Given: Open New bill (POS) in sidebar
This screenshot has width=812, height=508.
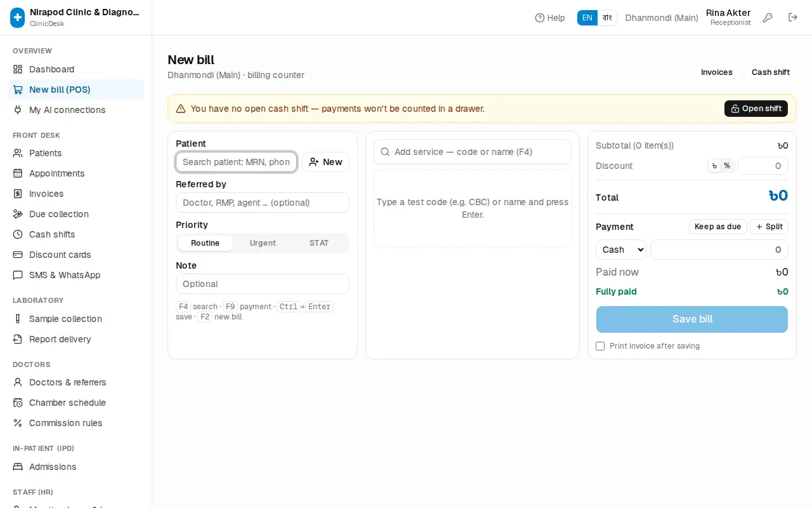Looking at the screenshot, I should pos(76,90).
